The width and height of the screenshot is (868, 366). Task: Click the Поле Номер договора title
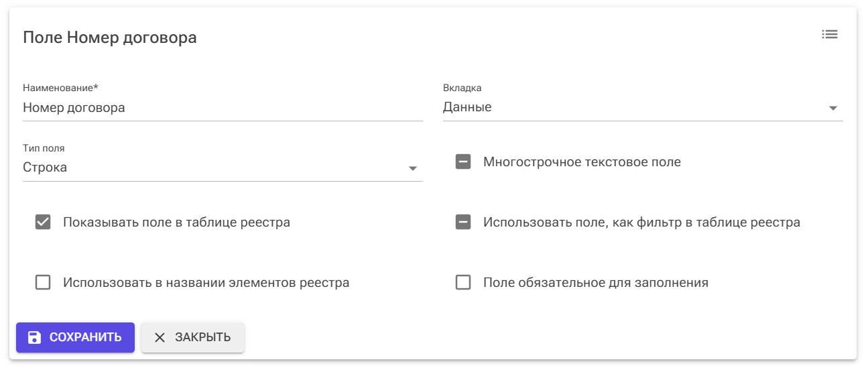tap(110, 38)
